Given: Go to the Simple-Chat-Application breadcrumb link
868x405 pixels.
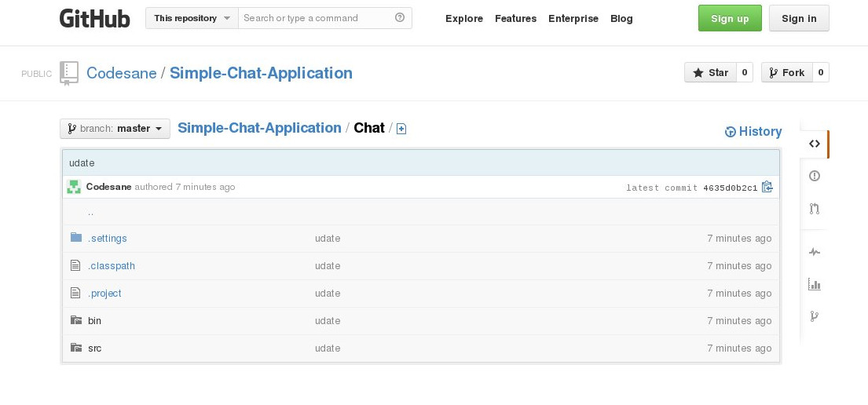Looking at the screenshot, I should 259,128.
